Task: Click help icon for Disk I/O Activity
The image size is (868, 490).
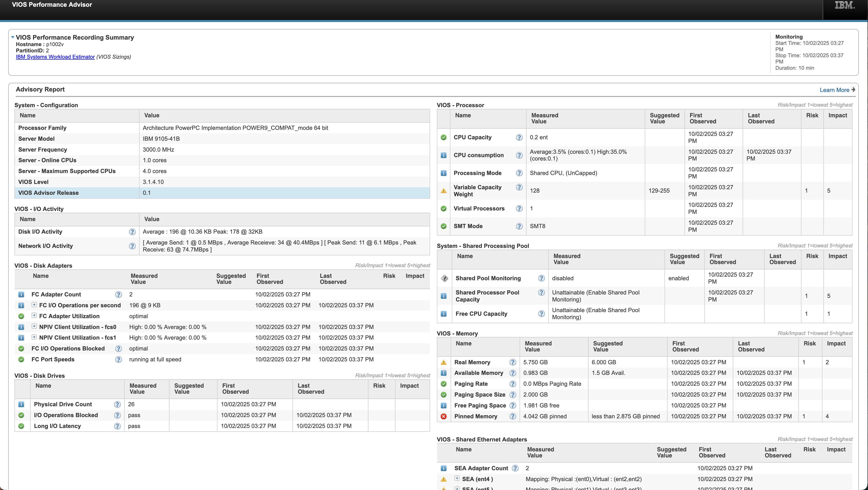Action: [x=132, y=232]
